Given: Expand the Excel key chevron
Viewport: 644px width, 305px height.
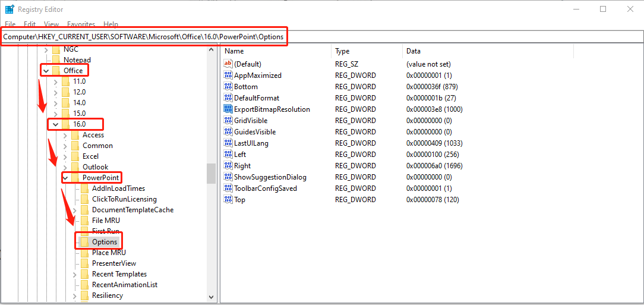Looking at the screenshot, I should click(x=65, y=156).
